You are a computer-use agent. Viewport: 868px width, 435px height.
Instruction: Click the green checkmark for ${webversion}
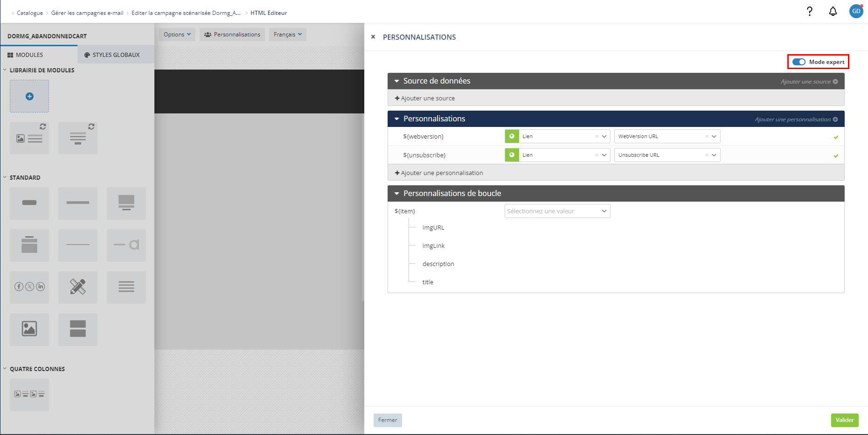pyautogui.click(x=836, y=137)
